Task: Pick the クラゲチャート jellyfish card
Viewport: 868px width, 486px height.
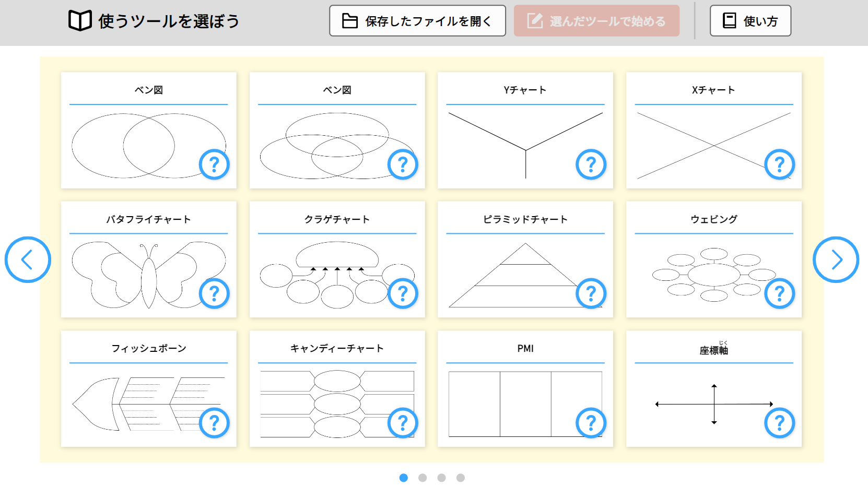Action: point(337,259)
